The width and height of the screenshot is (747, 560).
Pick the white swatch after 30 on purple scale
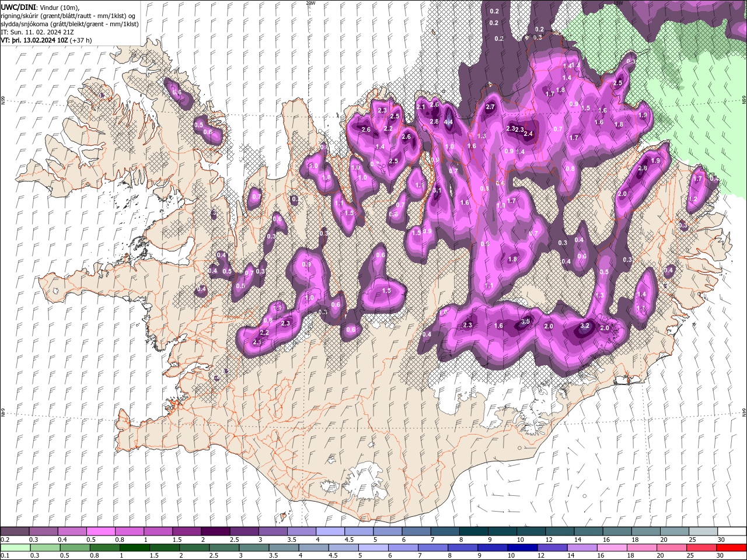731,531
